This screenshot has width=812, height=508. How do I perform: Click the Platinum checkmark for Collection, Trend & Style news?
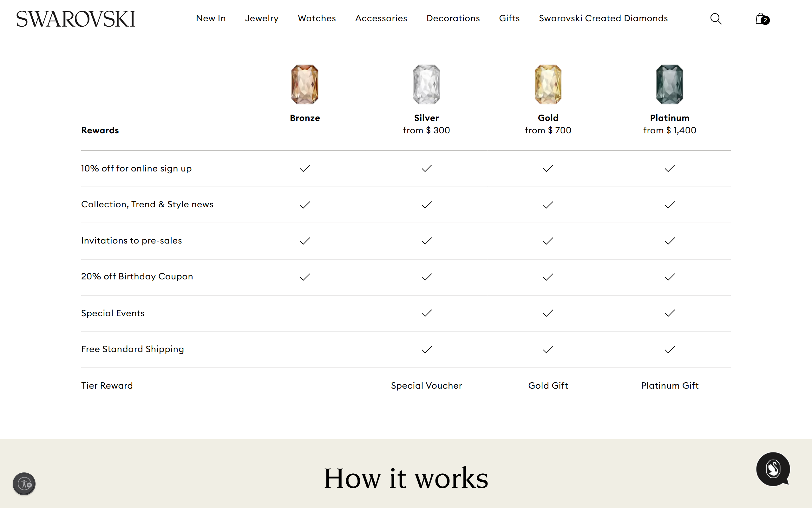tap(670, 204)
